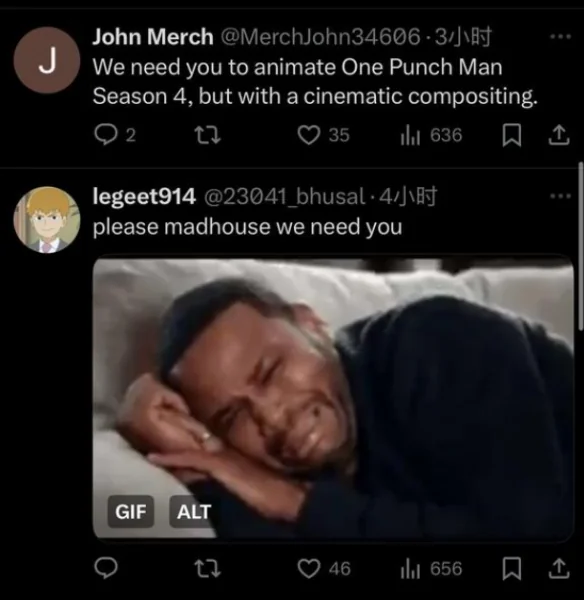Open legeet914's cartoon profile avatar

tap(47, 220)
